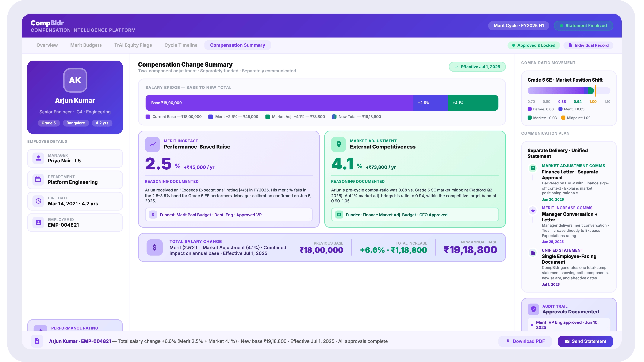Image resolution: width=644 pixels, height=362 pixels.
Task: Click the AK avatar badge
Action: (x=75, y=80)
